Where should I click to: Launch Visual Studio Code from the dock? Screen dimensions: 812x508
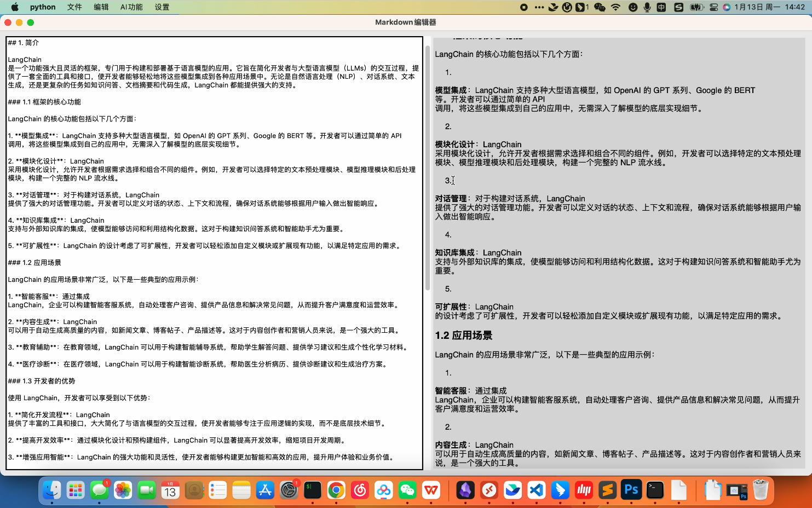[x=537, y=490]
